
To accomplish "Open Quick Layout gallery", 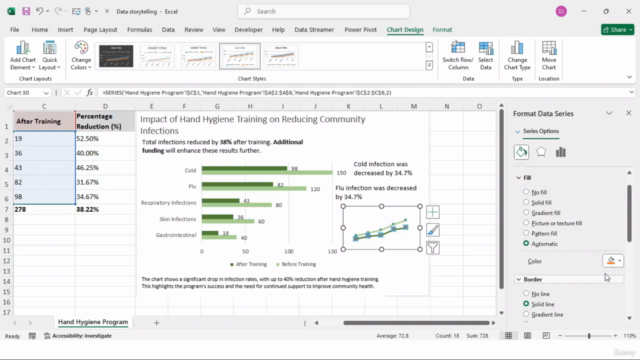I will tap(50, 56).
